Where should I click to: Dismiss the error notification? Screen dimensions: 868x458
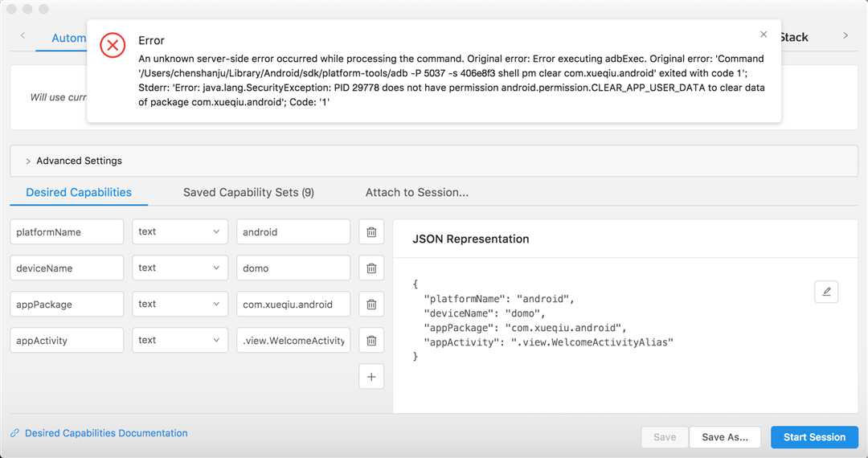coord(763,35)
